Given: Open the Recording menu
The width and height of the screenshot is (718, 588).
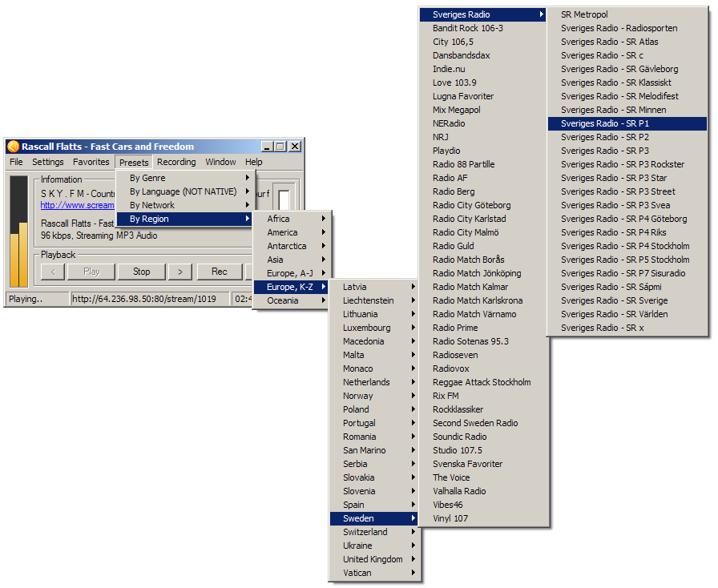Looking at the screenshot, I should [176, 162].
